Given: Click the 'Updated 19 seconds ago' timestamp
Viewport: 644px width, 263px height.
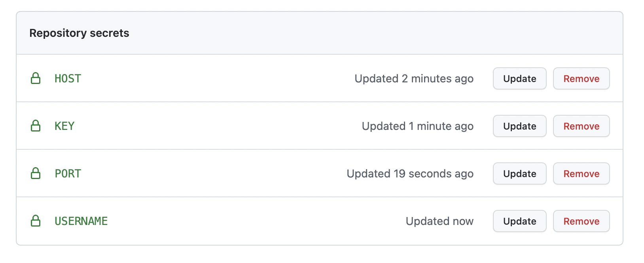Looking at the screenshot, I should point(410,173).
